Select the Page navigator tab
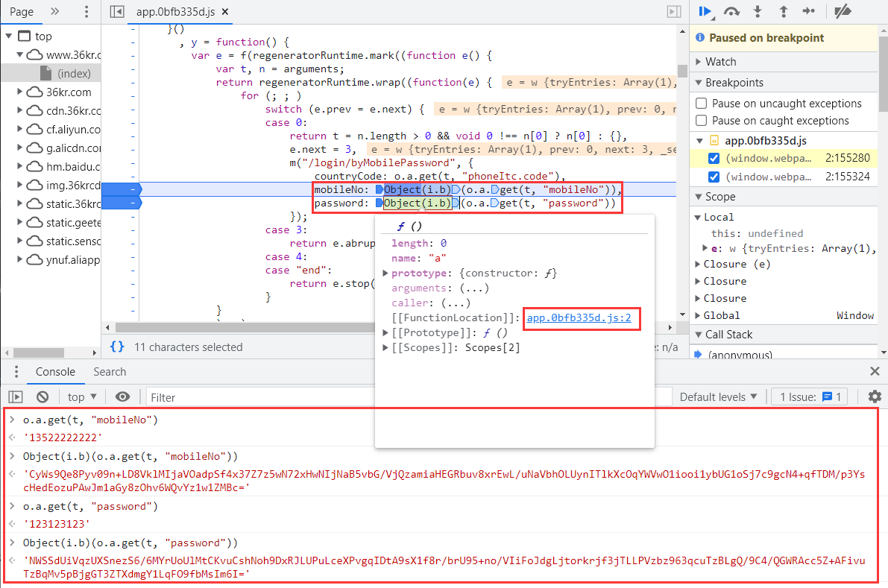Viewport: 888px width, 588px height. point(22,11)
